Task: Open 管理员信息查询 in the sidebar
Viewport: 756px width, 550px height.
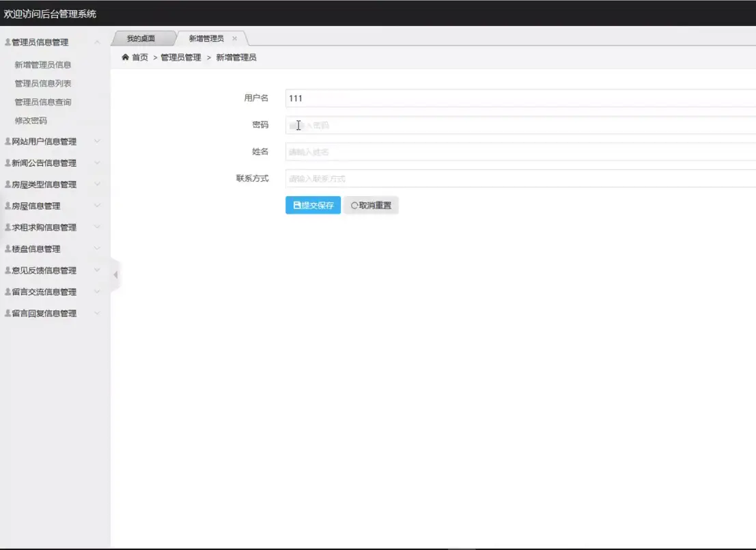Action: (x=43, y=102)
